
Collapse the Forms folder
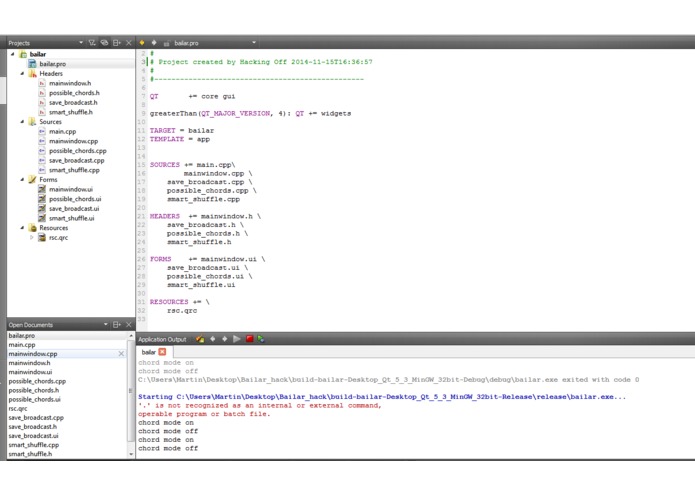(22, 179)
